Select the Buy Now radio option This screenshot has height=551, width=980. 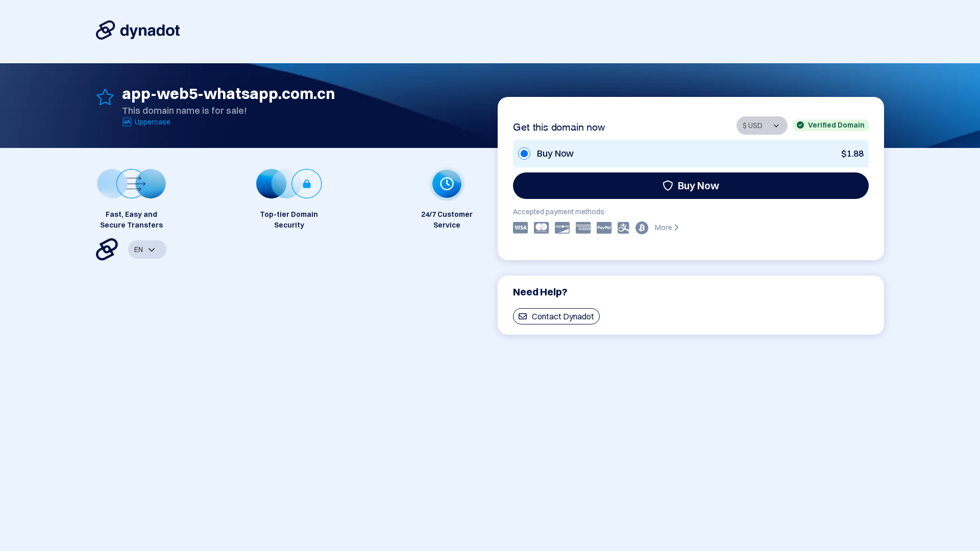524,154
